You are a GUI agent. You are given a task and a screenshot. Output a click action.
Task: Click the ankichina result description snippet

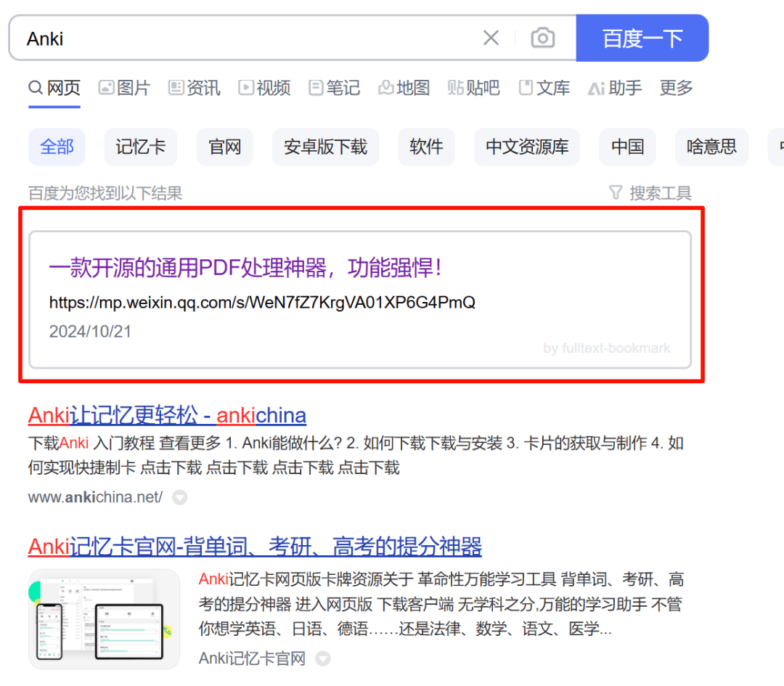(356, 455)
